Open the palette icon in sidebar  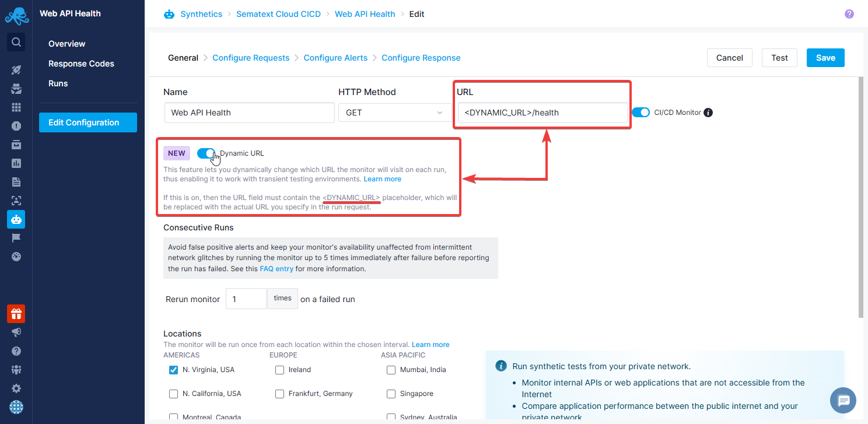16,257
